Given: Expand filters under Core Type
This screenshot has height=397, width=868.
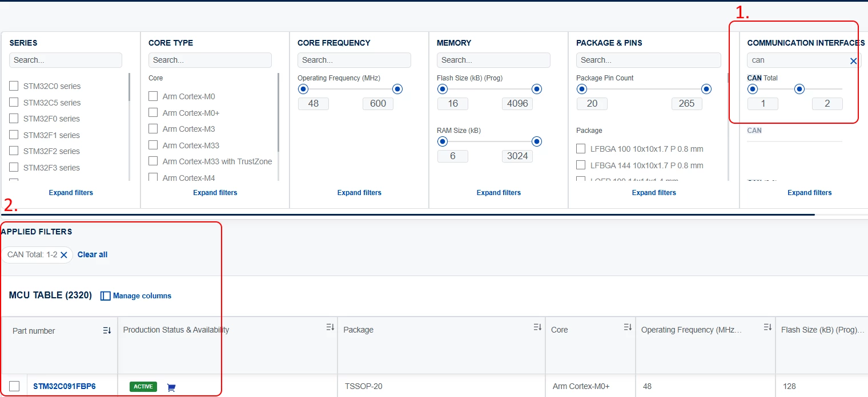Looking at the screenshot, I should 215,193.
